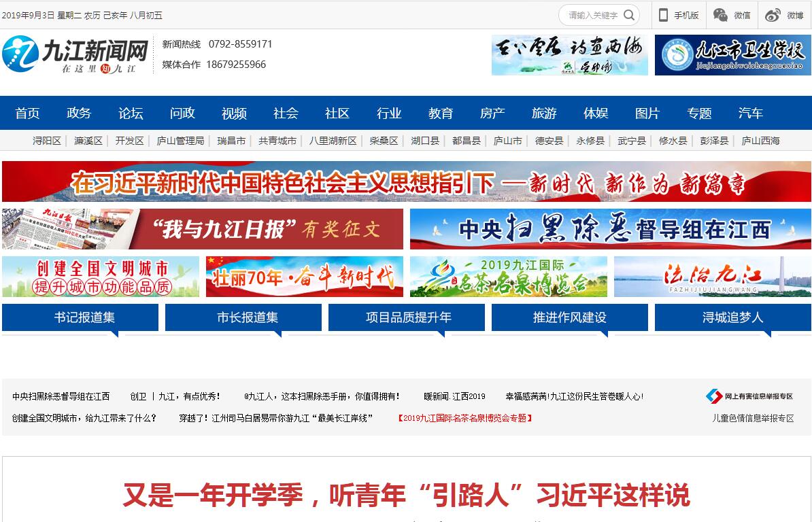Select 视频 in the main navigation
This screenshot has height=522, width=812.
point(234,114)
